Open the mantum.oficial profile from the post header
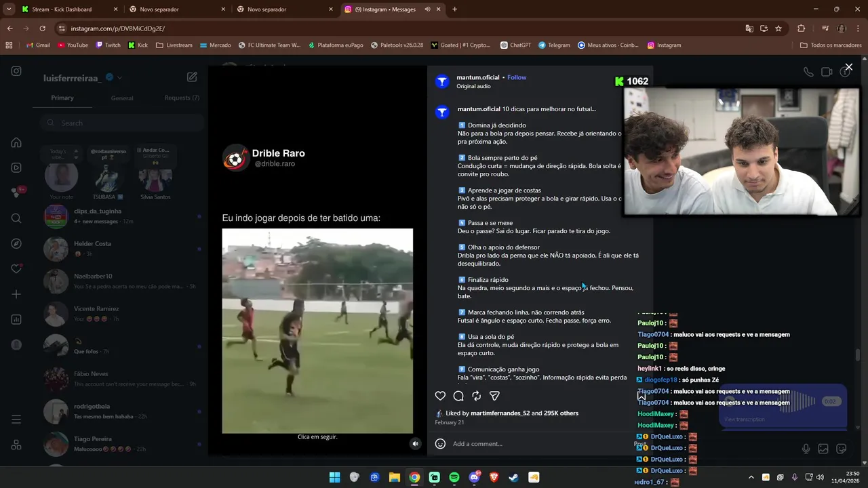The image size is (868, 488). [478, 77]
